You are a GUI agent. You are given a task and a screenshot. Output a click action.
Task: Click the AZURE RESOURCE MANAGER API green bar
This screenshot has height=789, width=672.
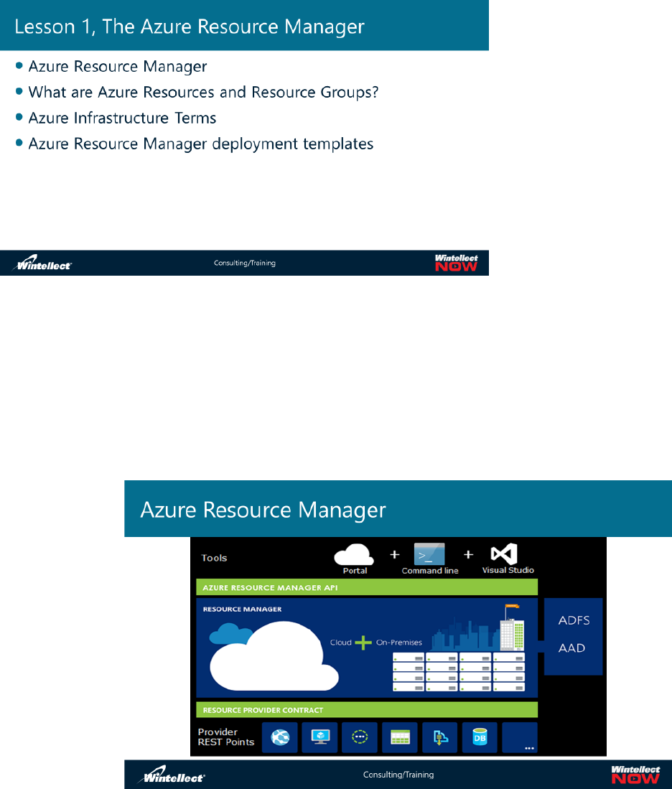(367, 587)
